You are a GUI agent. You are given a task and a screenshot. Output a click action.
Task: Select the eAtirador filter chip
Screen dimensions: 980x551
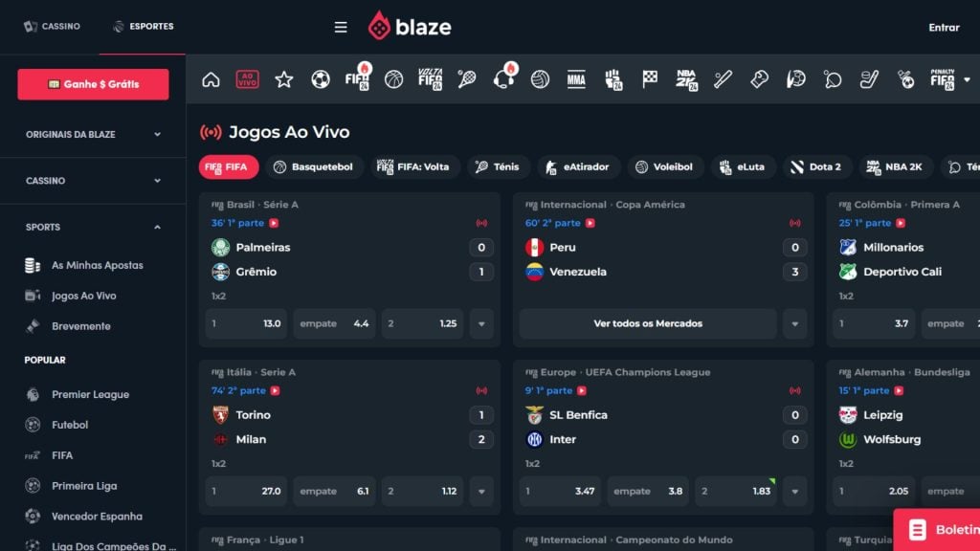pyautogui.click(x=578, y=166)
